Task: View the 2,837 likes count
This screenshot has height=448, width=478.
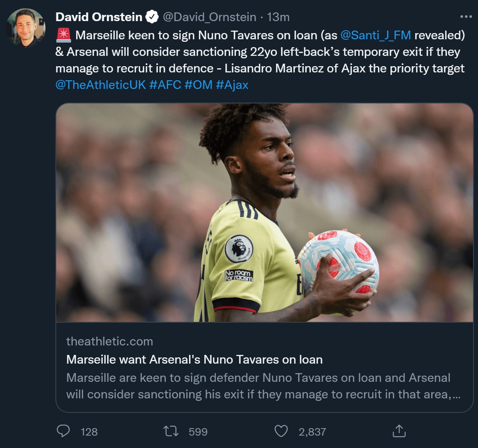Action: point(312,432)
